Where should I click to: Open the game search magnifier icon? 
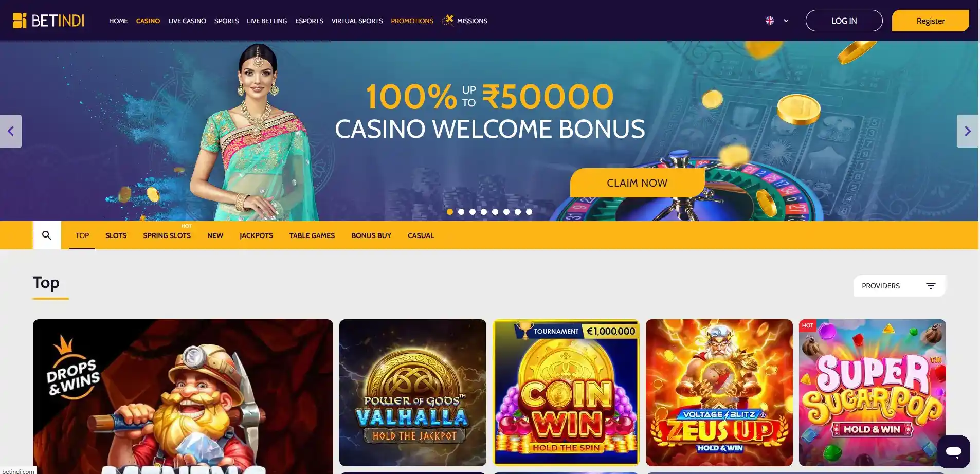47,235
